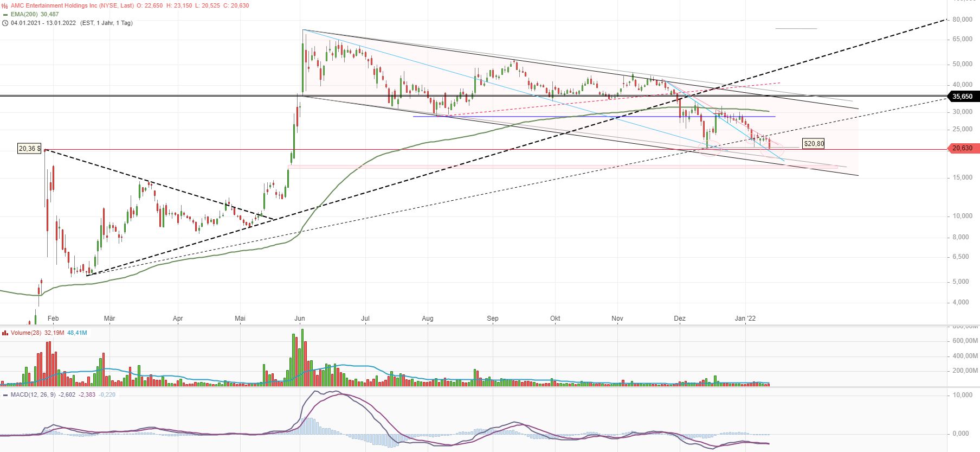Click the 30,000 price scale label
The height and width of the screenshot is (452, 980).
click(962, 112)
